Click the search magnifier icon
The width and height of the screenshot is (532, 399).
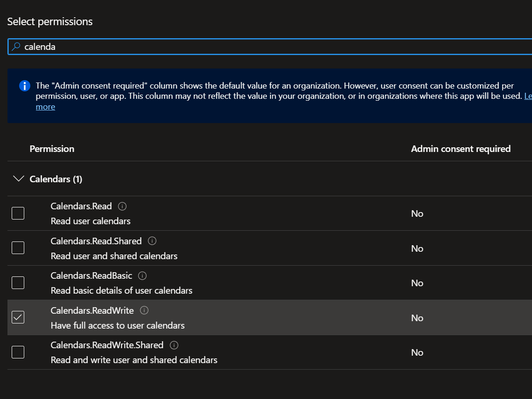click(x=16, y=47)
